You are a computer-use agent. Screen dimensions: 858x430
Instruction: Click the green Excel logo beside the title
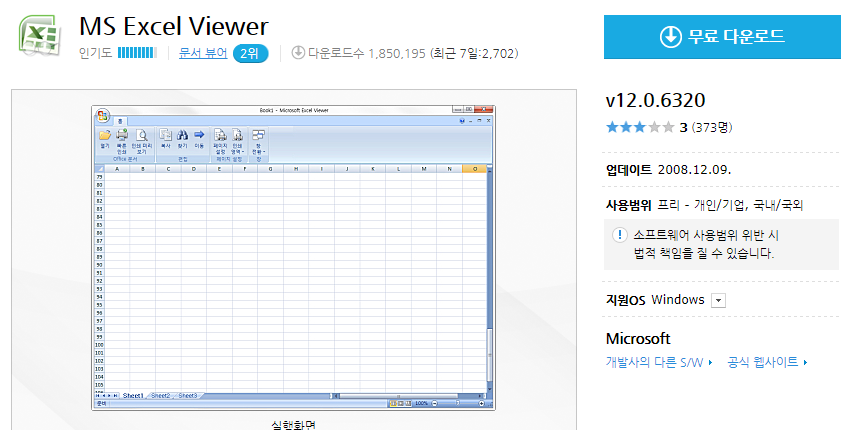(x=38, y=36)
